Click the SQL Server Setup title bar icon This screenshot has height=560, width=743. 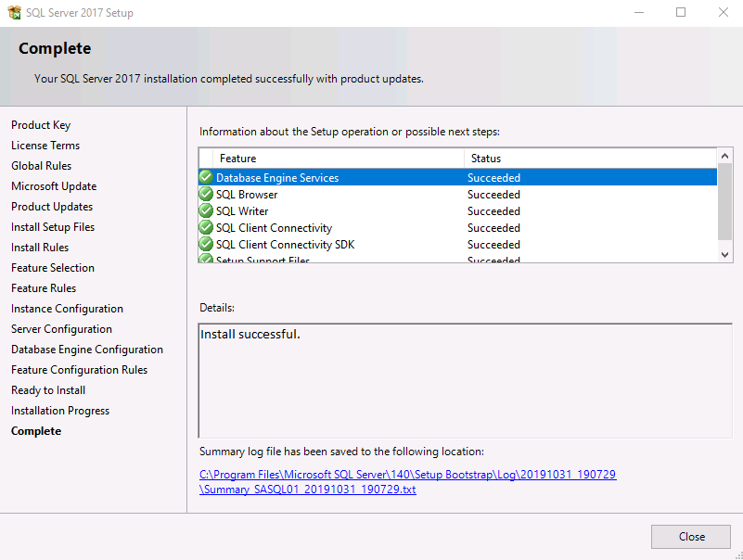point(15,12)
